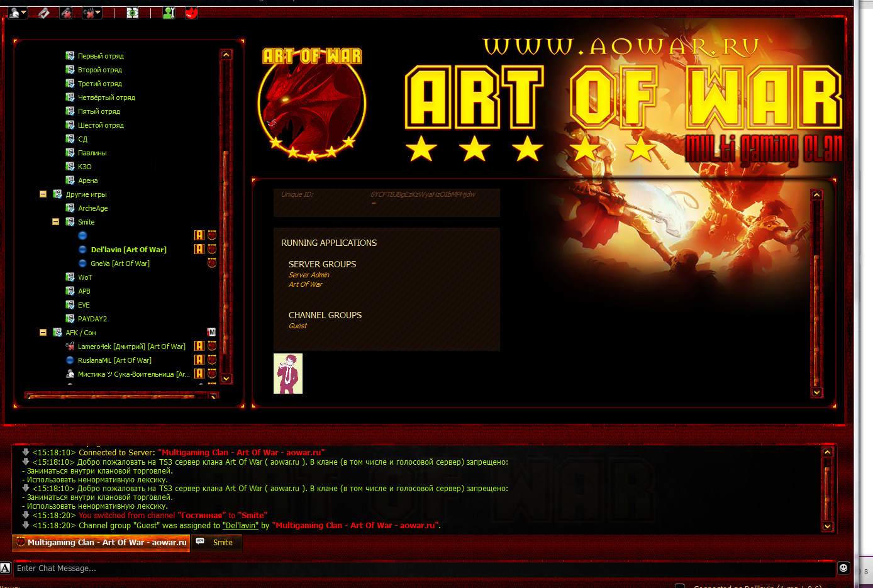Open the mute speakers dropdown arrow
The height and width of the screenshot is (588, 873).
[98, 13]
